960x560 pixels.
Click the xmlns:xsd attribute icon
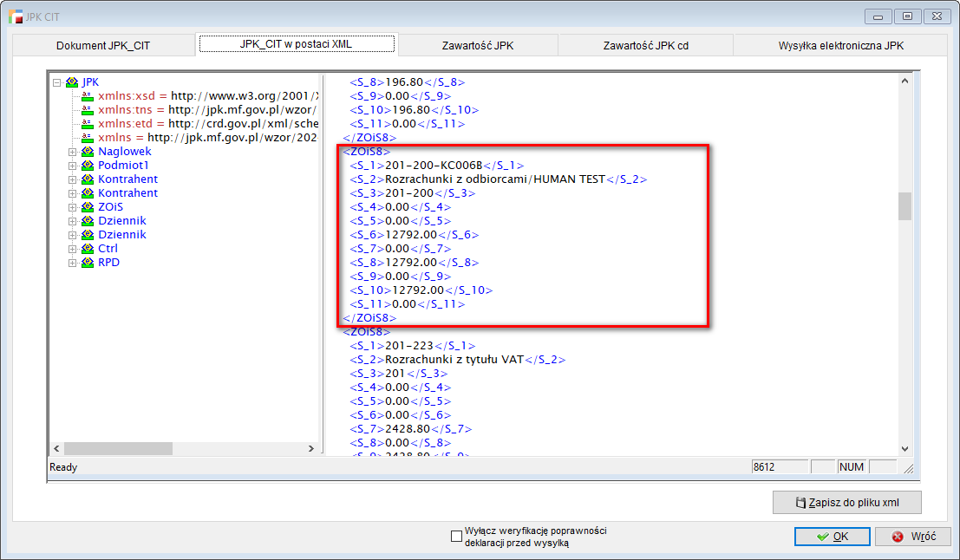87,96
